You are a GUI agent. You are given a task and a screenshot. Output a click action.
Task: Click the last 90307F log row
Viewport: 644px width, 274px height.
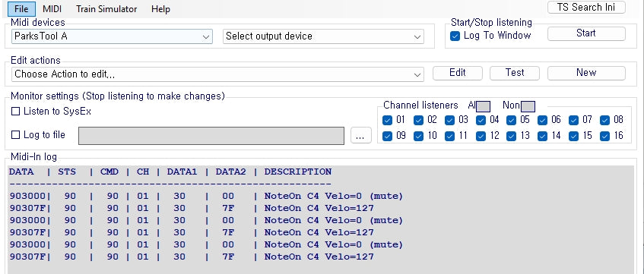[192, 257]
